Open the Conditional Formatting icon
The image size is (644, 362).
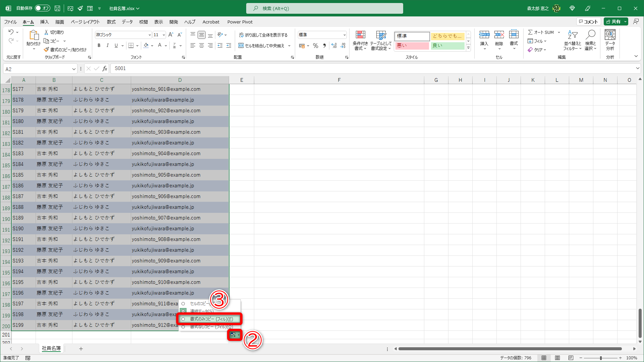click(360, 35)
